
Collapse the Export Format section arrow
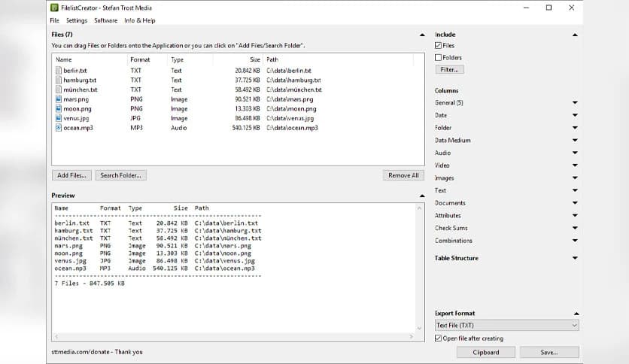pos(576,314)
